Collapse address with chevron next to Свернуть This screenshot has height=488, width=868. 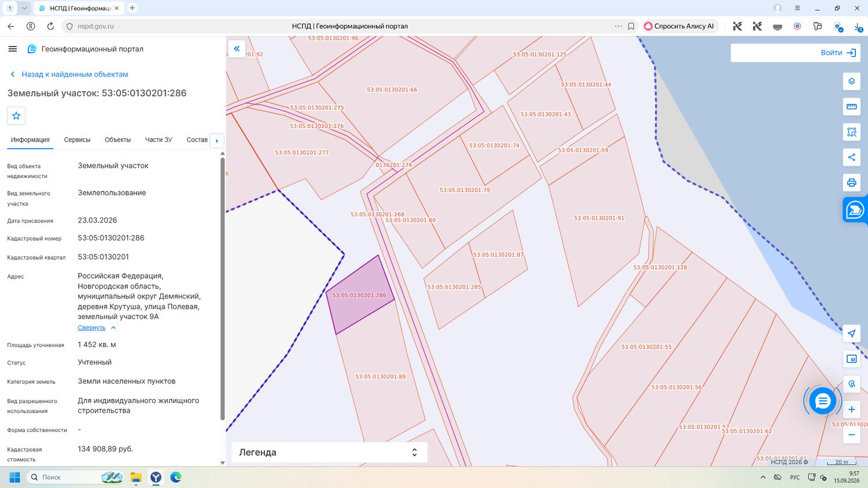pos(113,328)
